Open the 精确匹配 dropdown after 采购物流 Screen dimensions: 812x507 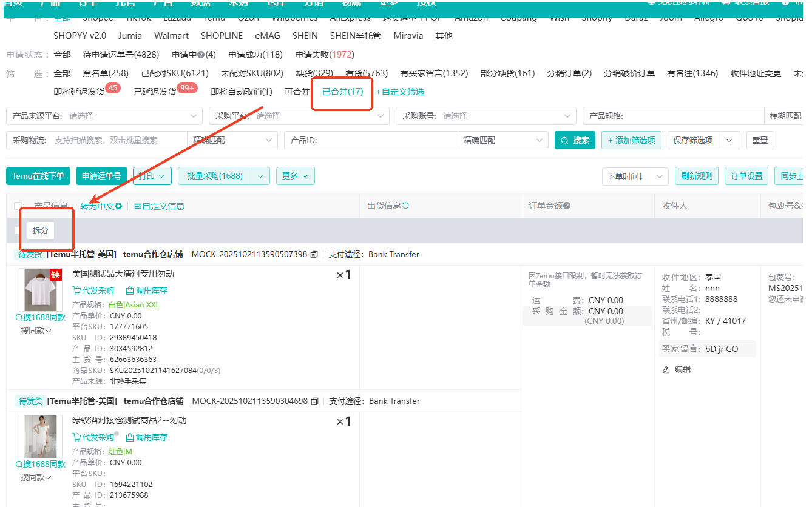coord(232,140)
